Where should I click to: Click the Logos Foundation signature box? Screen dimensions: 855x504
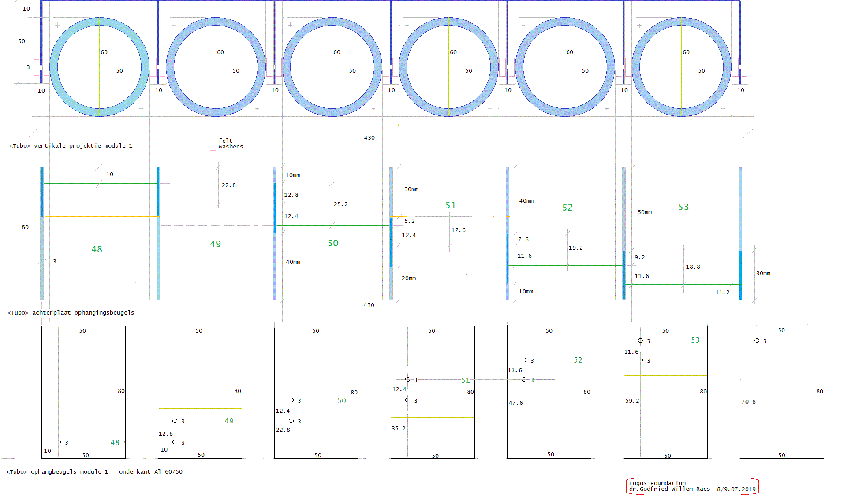pyautogui.click(x=692, y=486)
